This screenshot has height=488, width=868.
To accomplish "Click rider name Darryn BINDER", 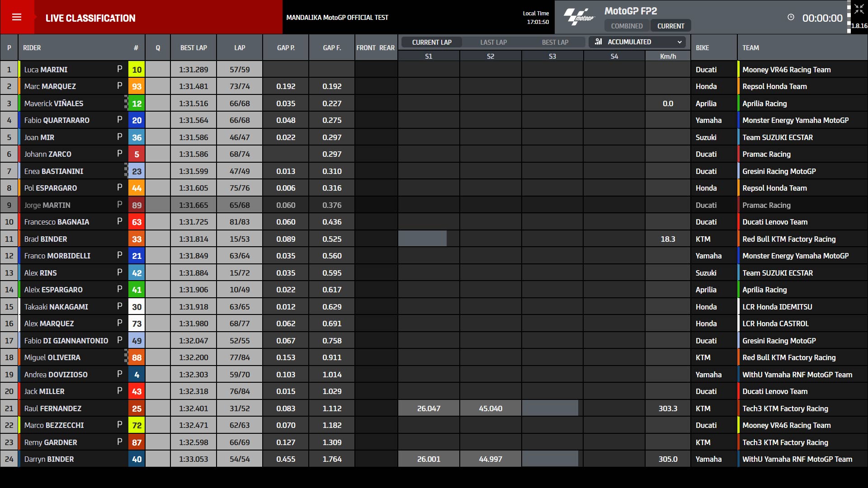I will pos(49,459).
